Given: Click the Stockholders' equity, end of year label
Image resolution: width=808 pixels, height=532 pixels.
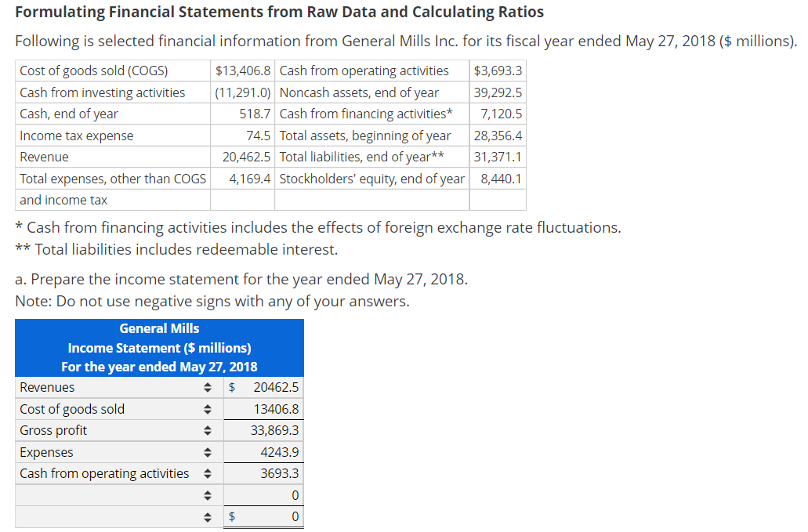Looking at the screenshot, I should 372,179.
